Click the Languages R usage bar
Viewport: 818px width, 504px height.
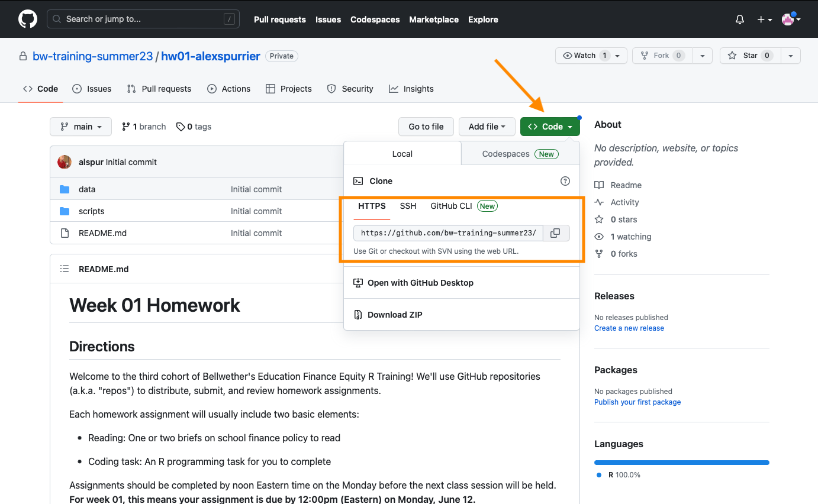pos(681,463)
